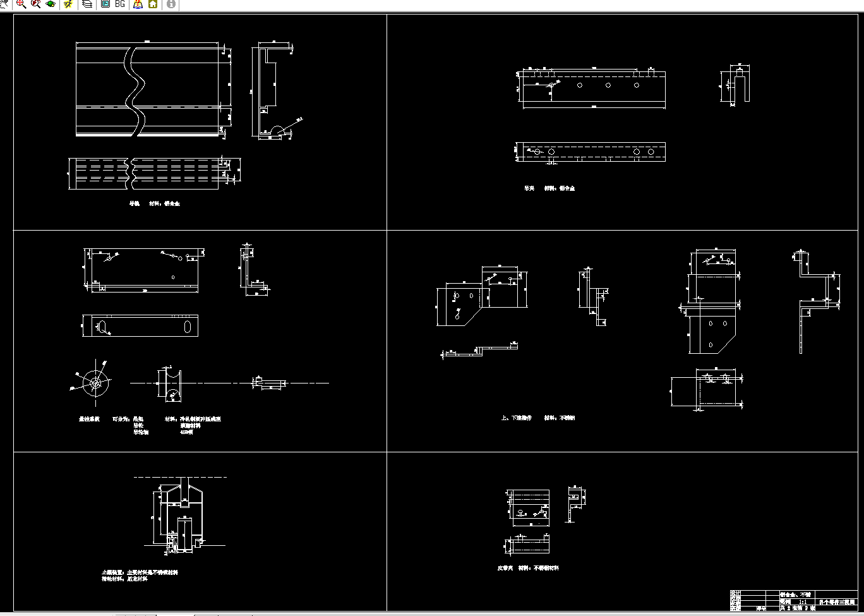
Task: Start the 3D Orbit tool
Action: pos(51,4)
